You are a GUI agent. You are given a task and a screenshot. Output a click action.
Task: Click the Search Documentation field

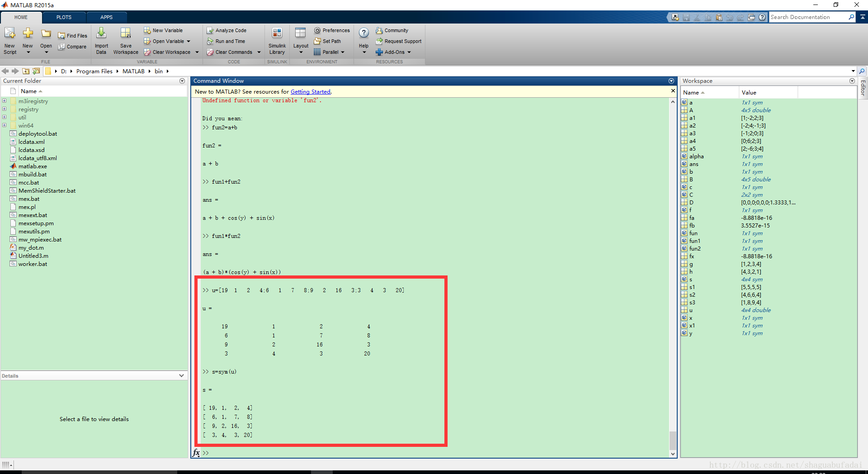808,17
